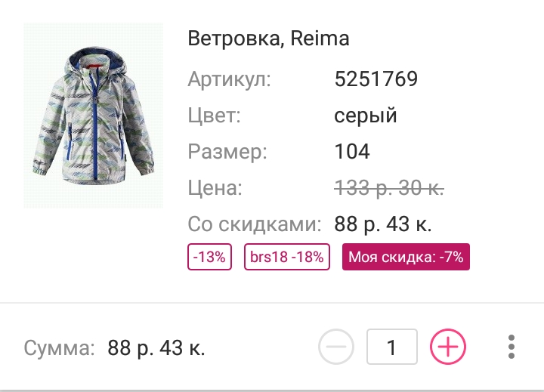The width and height of the screenshot is (544, 392).
Task: Tap the Моя скидка: -7% badge
Action: (x=406, y=257)
